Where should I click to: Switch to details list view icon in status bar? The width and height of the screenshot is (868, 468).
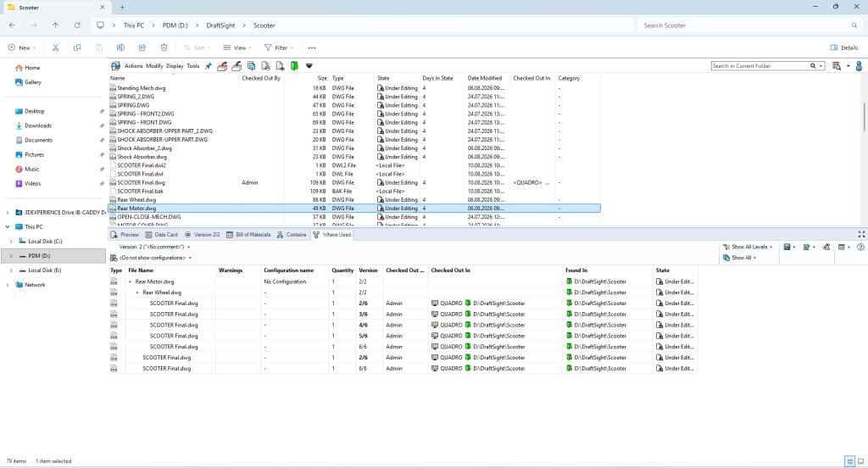point(849,461)
